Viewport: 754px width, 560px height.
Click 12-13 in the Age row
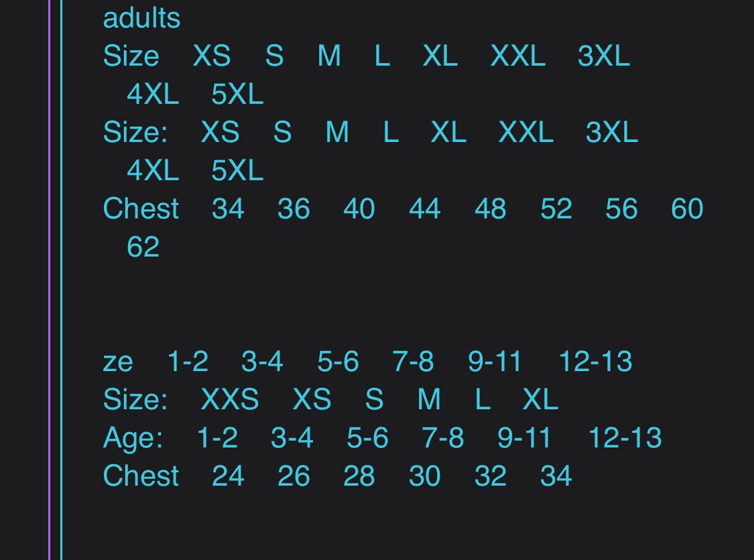[x=625, y=438]
